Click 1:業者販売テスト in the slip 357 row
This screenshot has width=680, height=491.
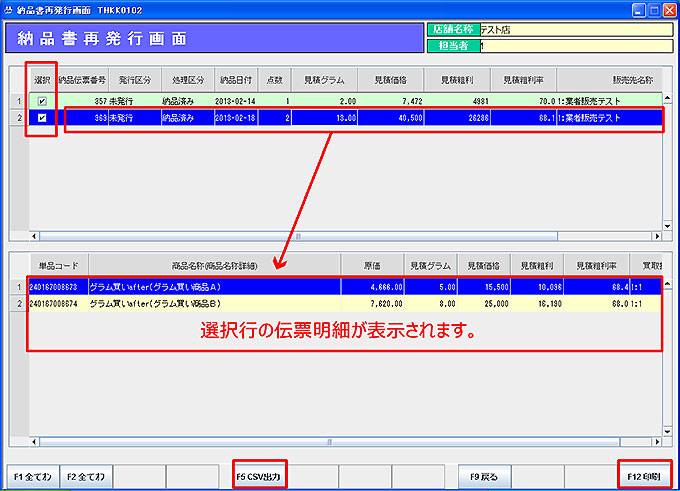pyautogui.click(x=609, y=101)
